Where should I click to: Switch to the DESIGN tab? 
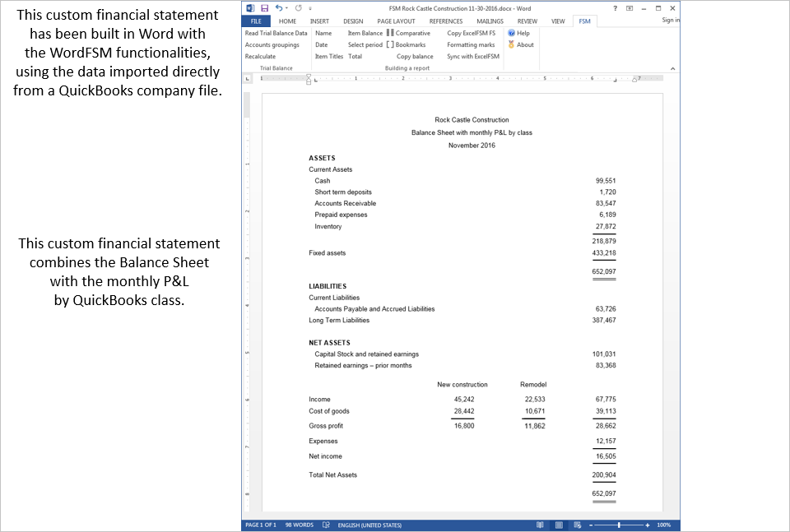coord(353,21)
